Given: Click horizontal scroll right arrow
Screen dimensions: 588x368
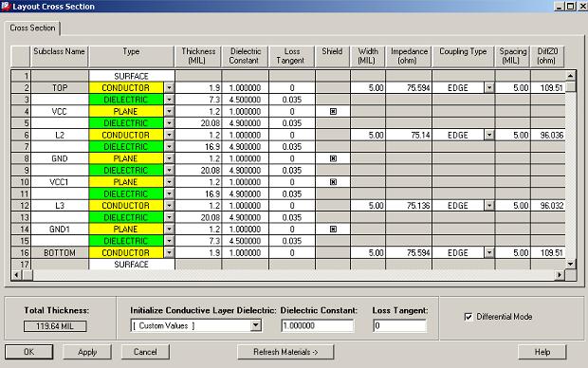Looking at the screenshot, I should pos(560,275).
